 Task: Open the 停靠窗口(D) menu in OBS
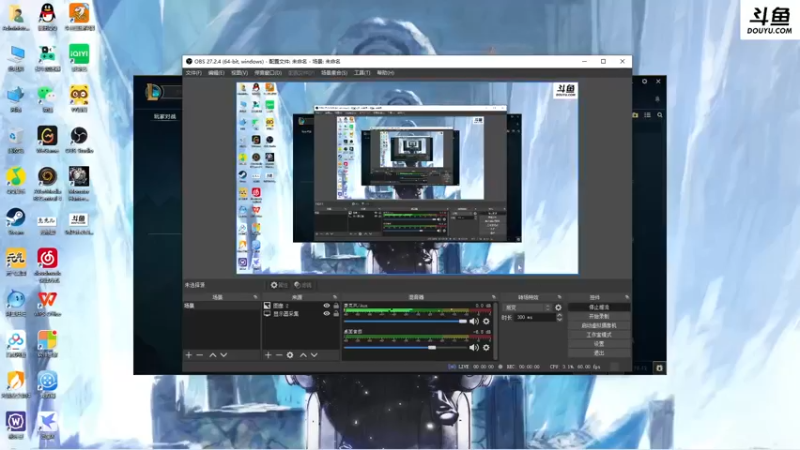[x=268, y=73]
